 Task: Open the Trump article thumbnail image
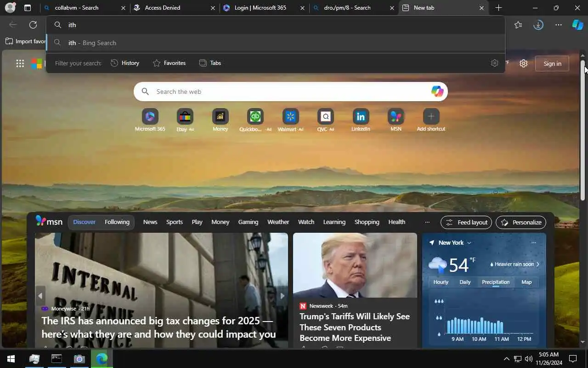click(x=355, y=265)
